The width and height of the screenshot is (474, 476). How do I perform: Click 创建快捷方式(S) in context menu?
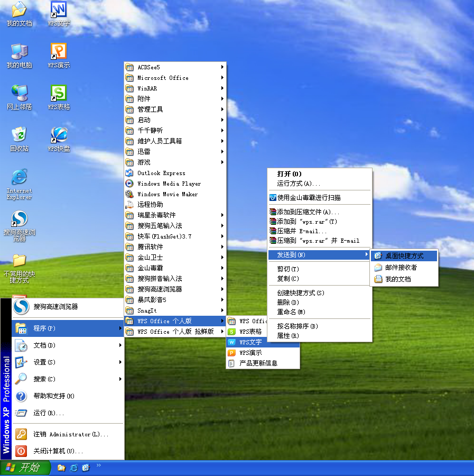coord(320,293)
